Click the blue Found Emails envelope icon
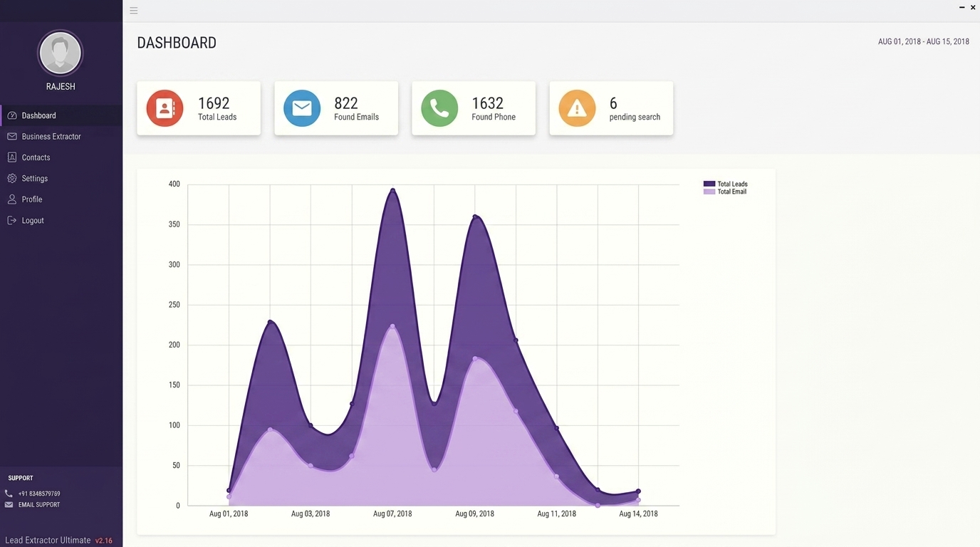Screen dimensions: 980x547 (x=302, y=108)
